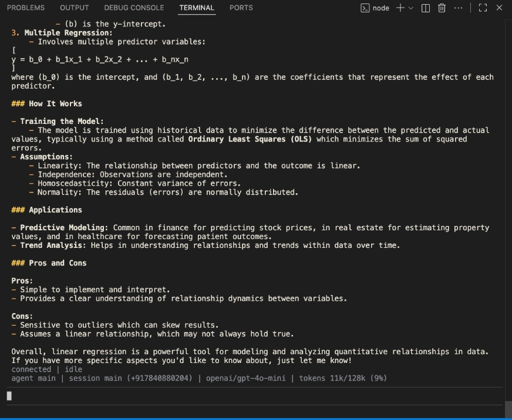The height and width of the screenshot is (420, 512).
Task: Close the terminal panel
Action: 499,8
